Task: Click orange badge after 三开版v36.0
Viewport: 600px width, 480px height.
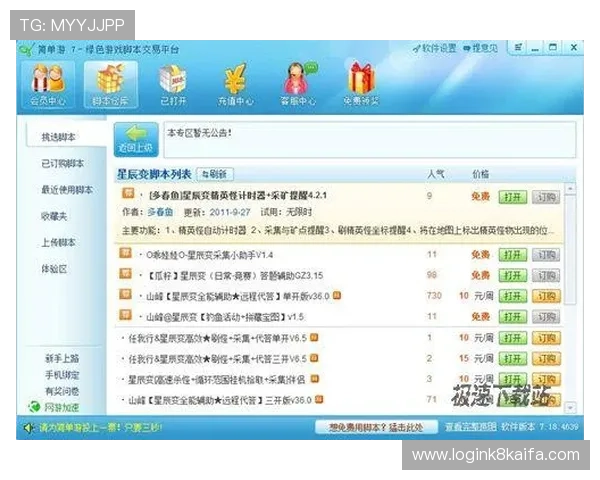Action: click(319, 400)
